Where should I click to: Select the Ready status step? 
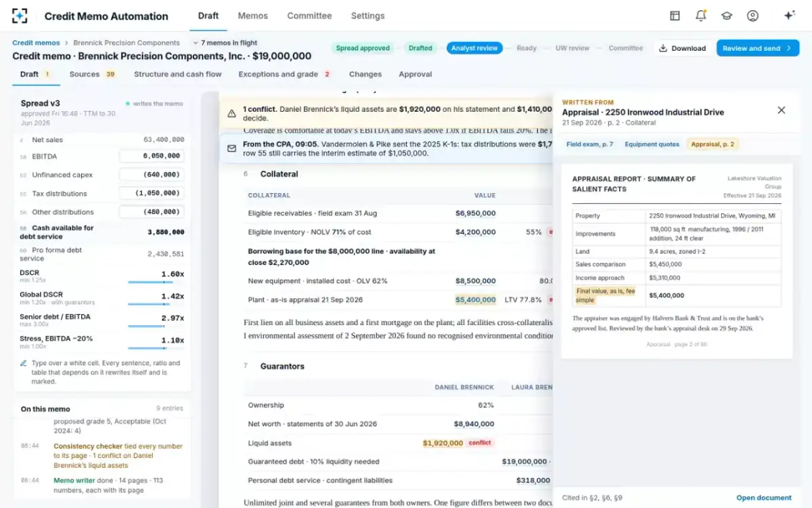point(526,48)
